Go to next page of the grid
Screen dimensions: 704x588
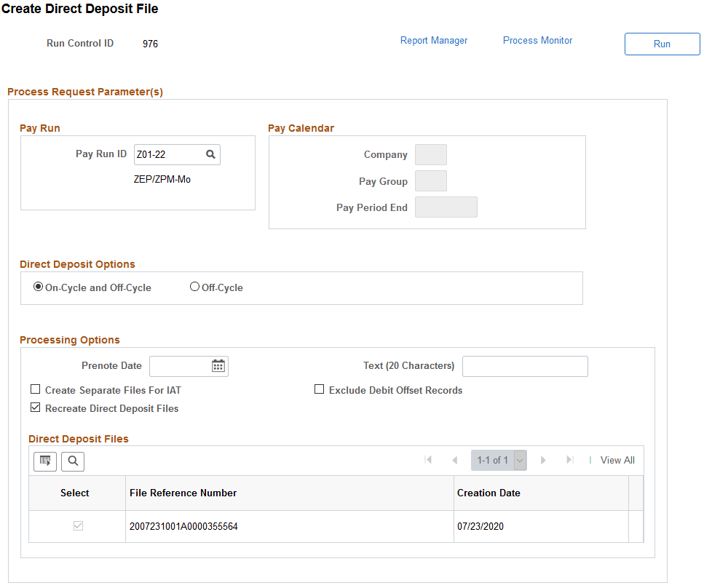point(543,460)
